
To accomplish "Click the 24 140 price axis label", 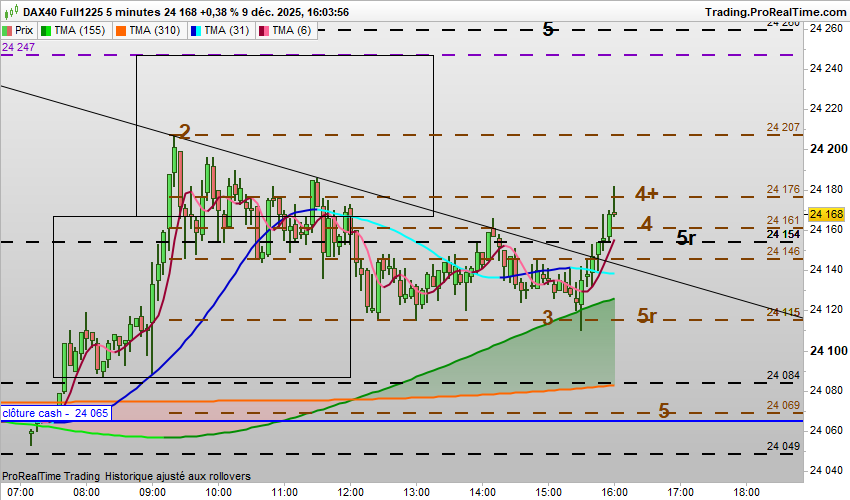I will coord(826,270).
